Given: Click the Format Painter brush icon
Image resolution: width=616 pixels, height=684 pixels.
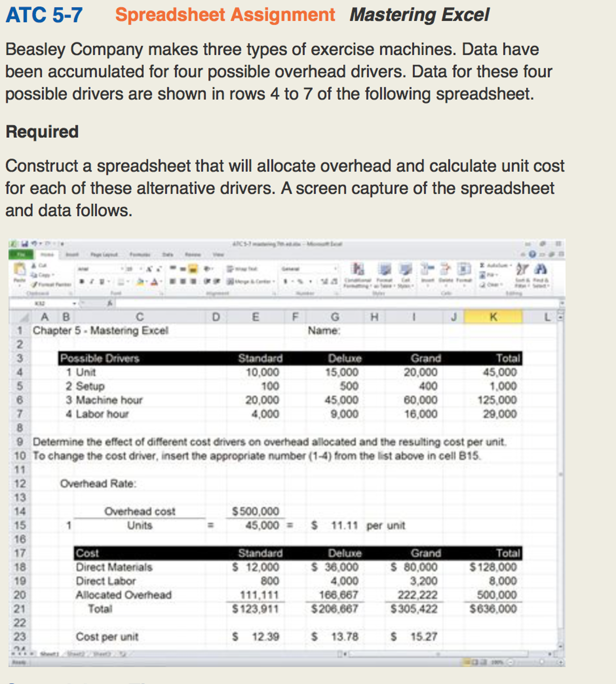Looking at the screenshot, I should click(34, 284).
